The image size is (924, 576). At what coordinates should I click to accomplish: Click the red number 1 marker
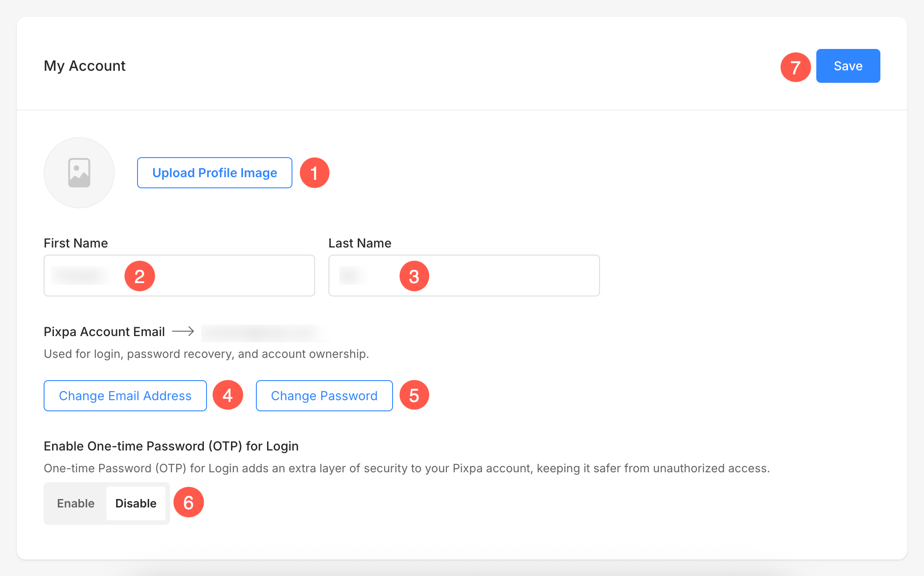pyautogui.click(x=314, y=173)
